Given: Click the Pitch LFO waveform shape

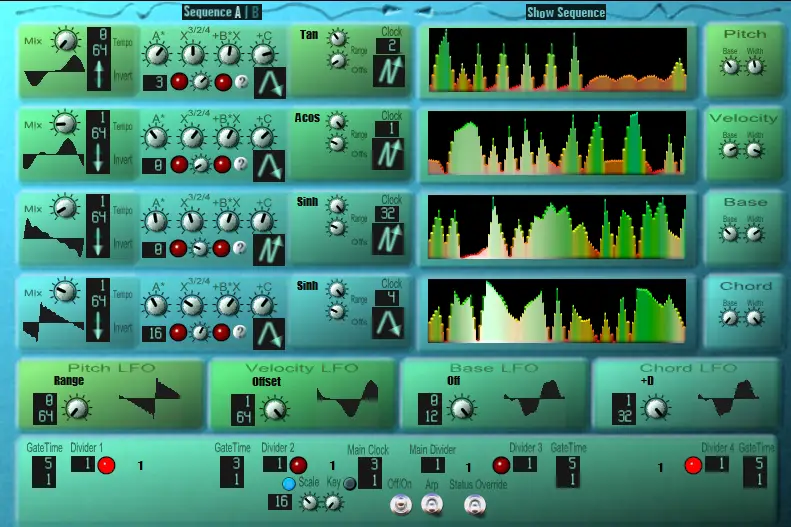Looking at the screenshot, I should click(x=150, y=398).
